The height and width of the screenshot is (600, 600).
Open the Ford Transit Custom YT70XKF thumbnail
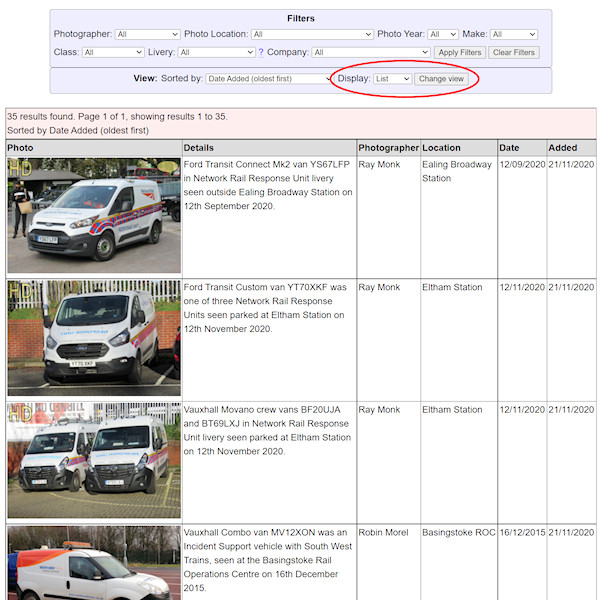click(x=94, y=338)
